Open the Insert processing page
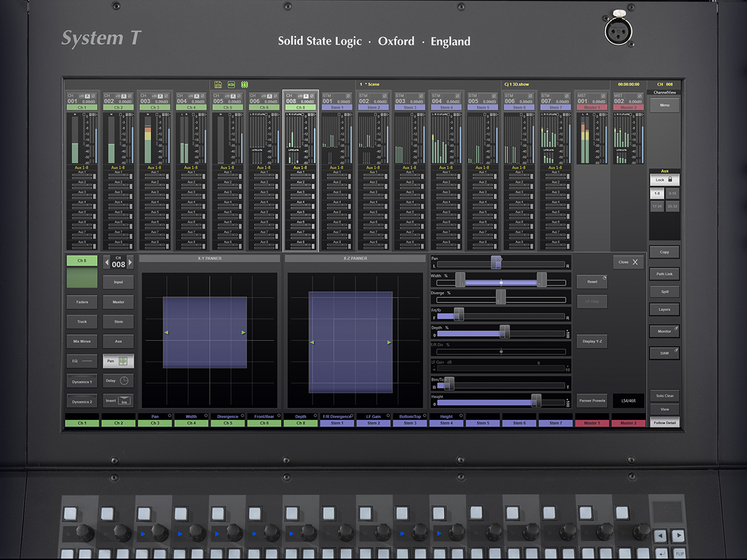The image size is (747, 560). [118, 401]
